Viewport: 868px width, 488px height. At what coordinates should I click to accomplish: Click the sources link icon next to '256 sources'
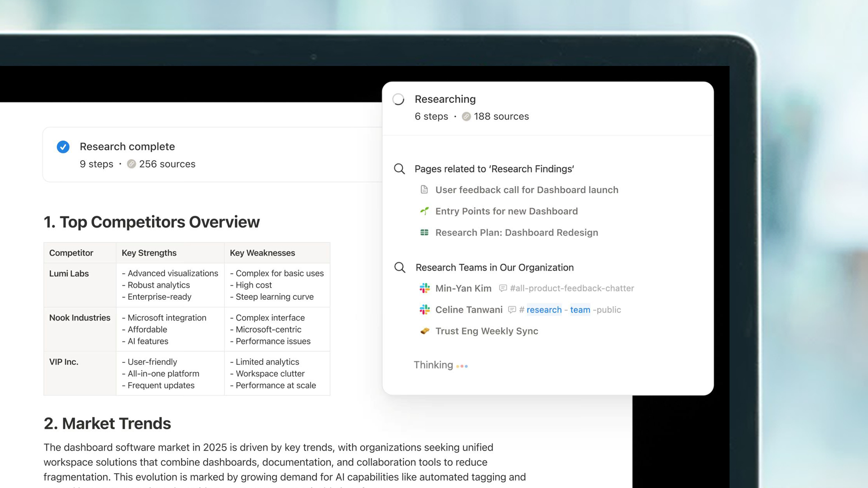tap(132, 164)
